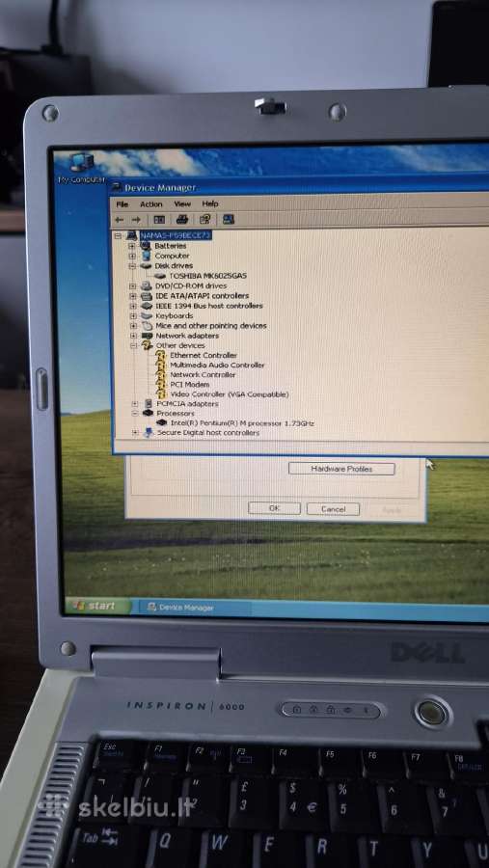Collapse the Disk drives node

(132, 266)
